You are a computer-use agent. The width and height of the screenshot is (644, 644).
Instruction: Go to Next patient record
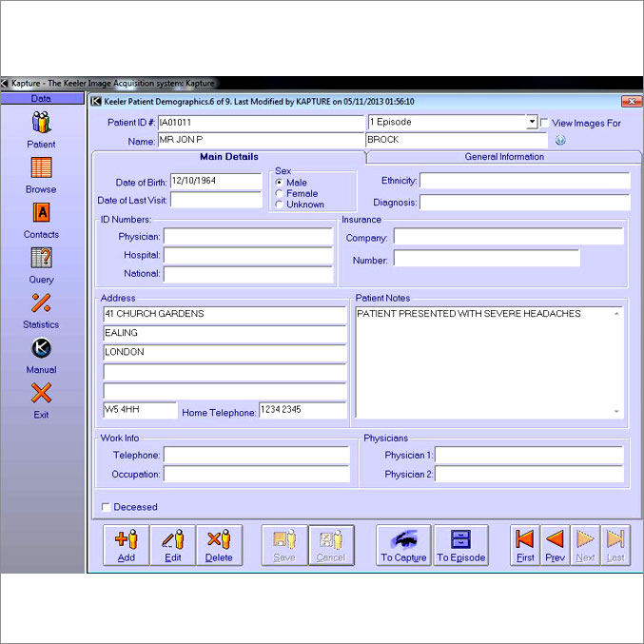pos(585,545)
